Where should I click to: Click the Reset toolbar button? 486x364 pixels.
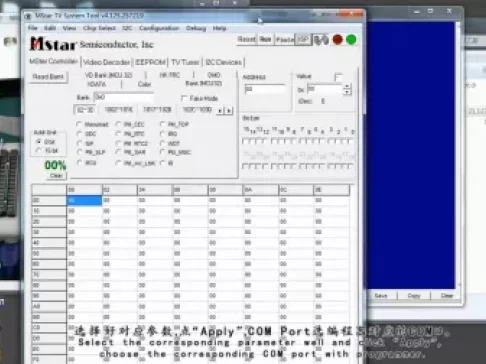pos(246,40)
